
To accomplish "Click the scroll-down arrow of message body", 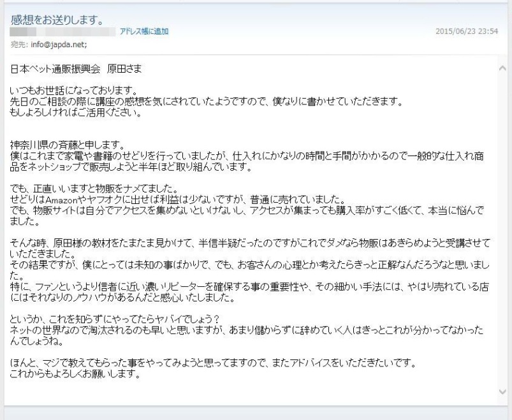I will click(x=502, y=391).
